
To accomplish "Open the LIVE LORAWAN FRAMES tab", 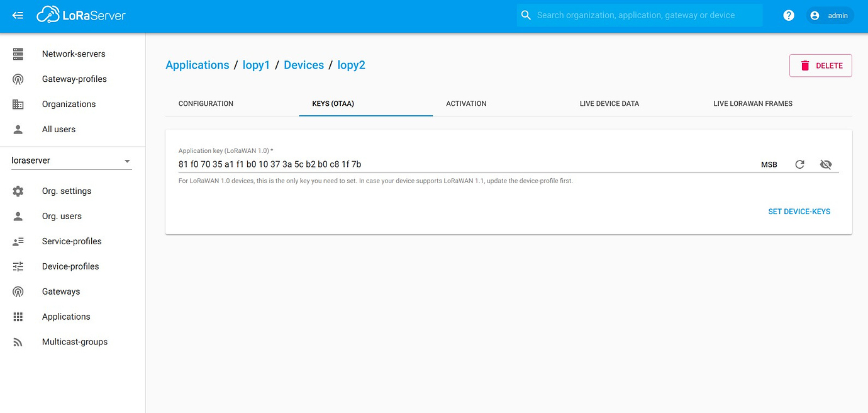I will pos(753,103).
